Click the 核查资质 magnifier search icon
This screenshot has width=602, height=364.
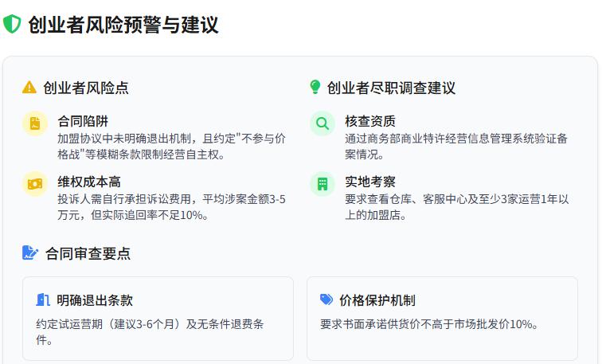pos(322,123)
